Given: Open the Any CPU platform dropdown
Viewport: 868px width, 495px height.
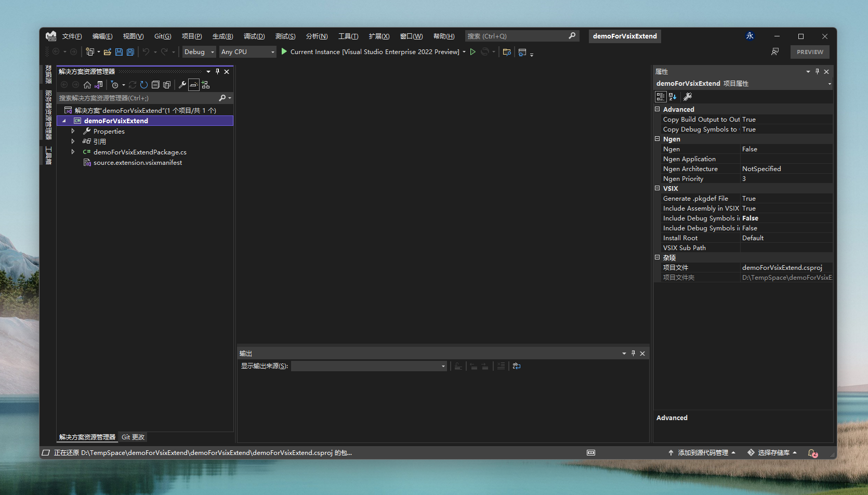Looking at the screenshot, I should click(247, 52).
